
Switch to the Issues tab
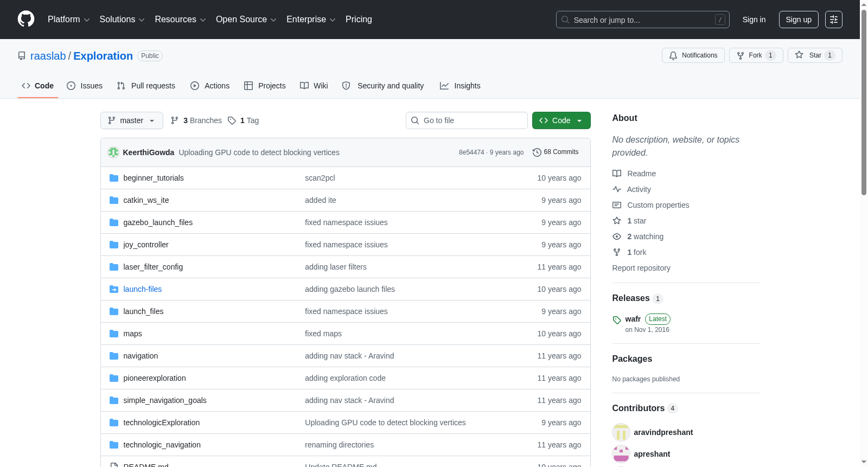pyautogui.click(x=85, y=86)
